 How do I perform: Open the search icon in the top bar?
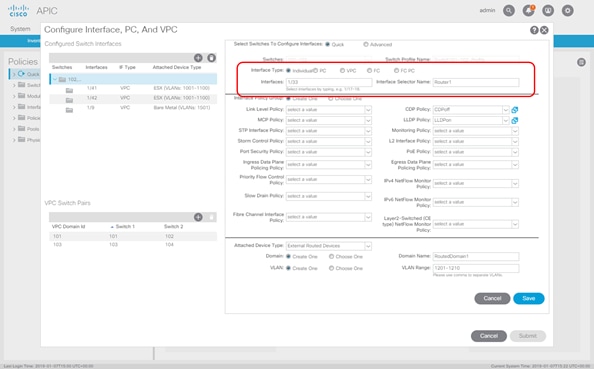click(509, 11)
